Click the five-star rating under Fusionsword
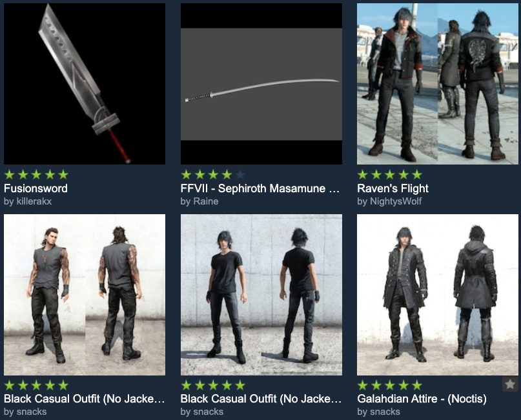Image resolution: width=521 pixels, height=420 pixels. pyautogui.click(x=36, y=174)
